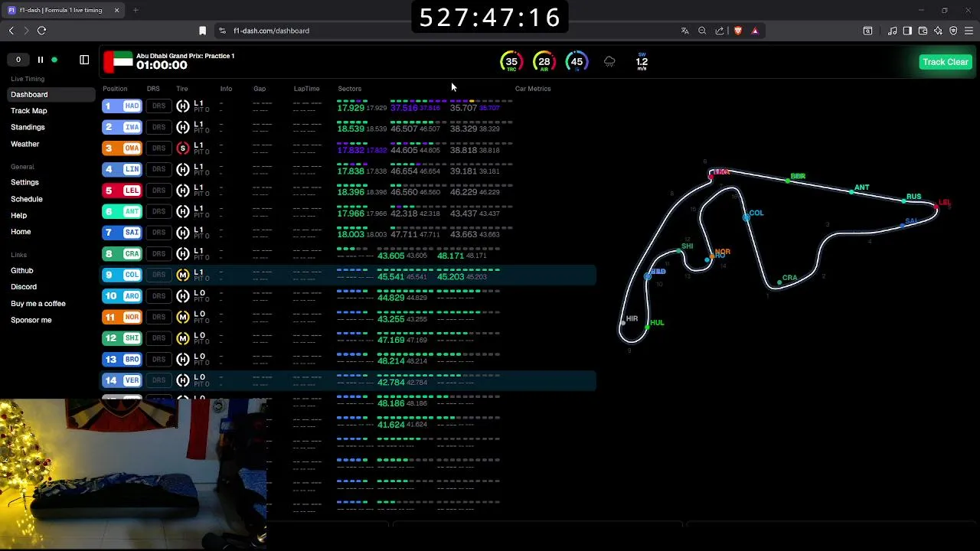Click browser back arrow
Image resolution: width=980 pixels, height=551 pixels.
(x=11, y=31)
